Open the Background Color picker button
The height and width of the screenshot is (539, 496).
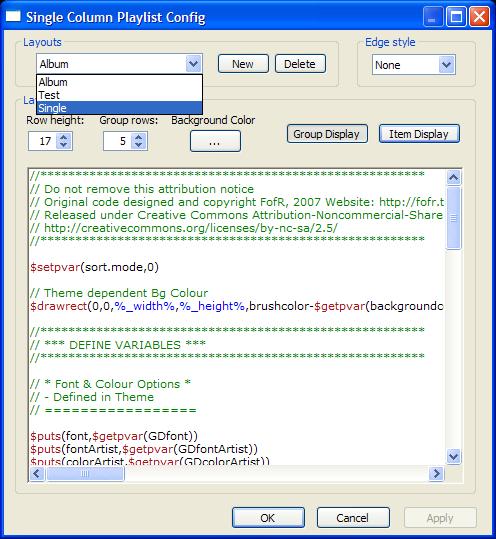[215, 141]
